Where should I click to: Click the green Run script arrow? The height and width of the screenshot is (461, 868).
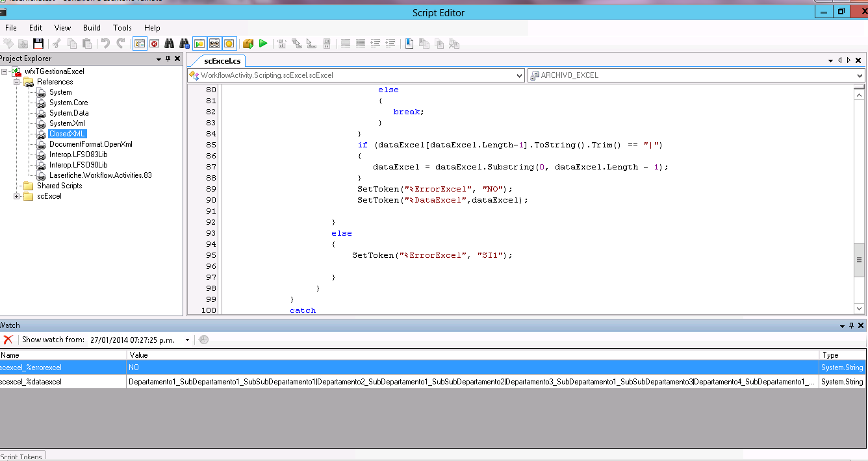click(263, 44)
